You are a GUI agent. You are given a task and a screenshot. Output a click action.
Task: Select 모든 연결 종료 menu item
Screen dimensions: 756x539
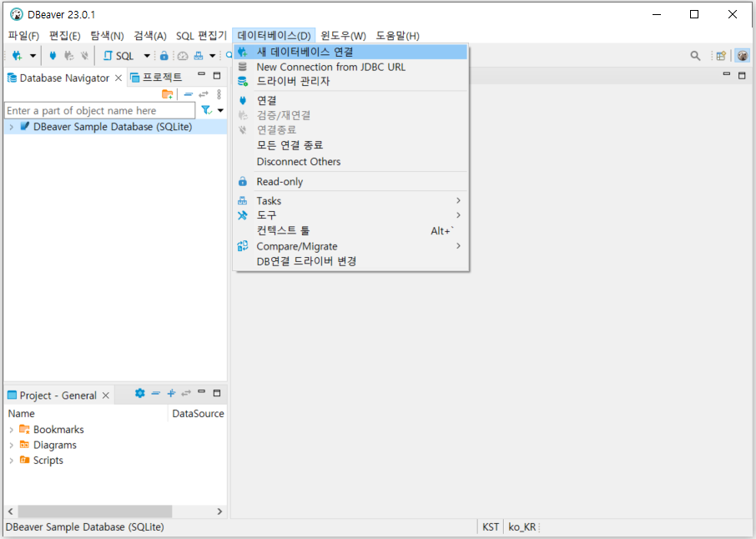pyautogui.click(x=350, y=145)
